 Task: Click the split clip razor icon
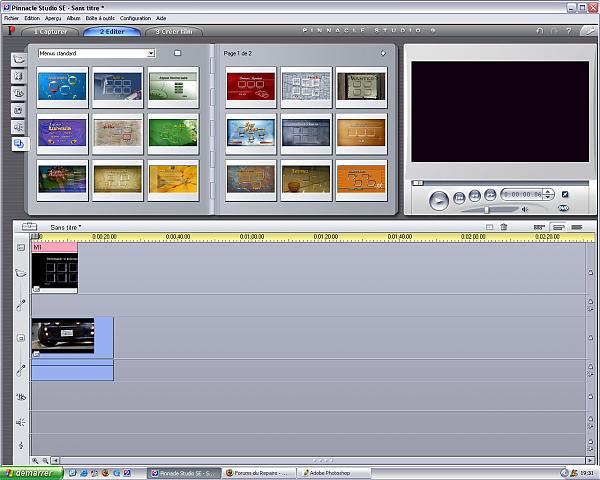489,227
